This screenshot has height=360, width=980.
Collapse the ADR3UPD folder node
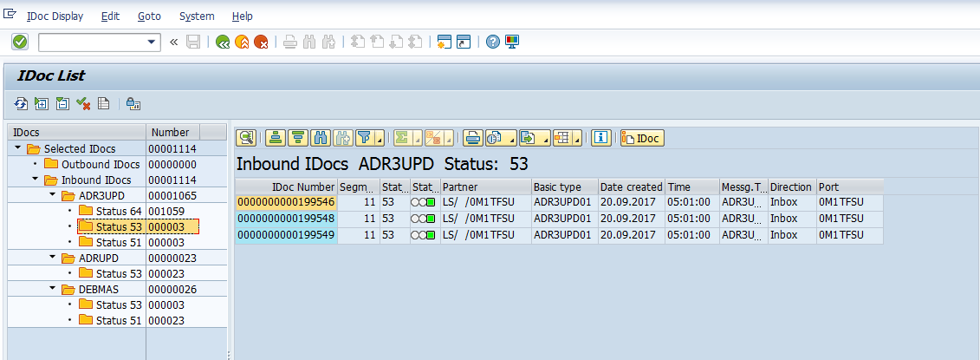click(x=53, y=196)
